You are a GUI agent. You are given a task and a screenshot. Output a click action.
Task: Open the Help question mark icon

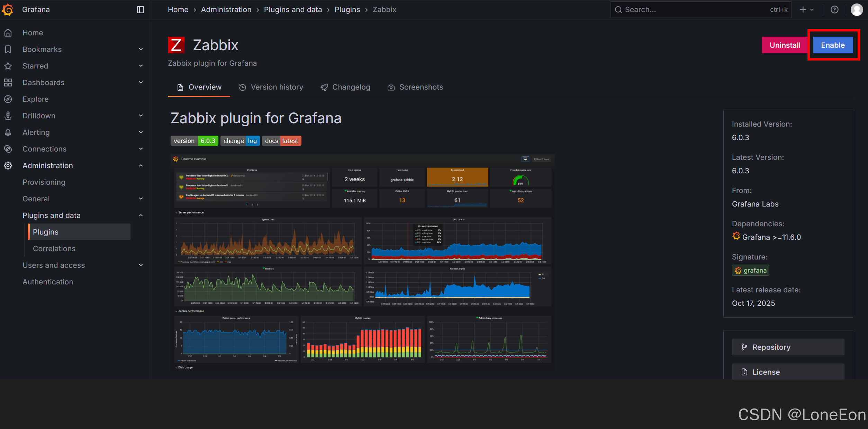[x=834, y=9]
